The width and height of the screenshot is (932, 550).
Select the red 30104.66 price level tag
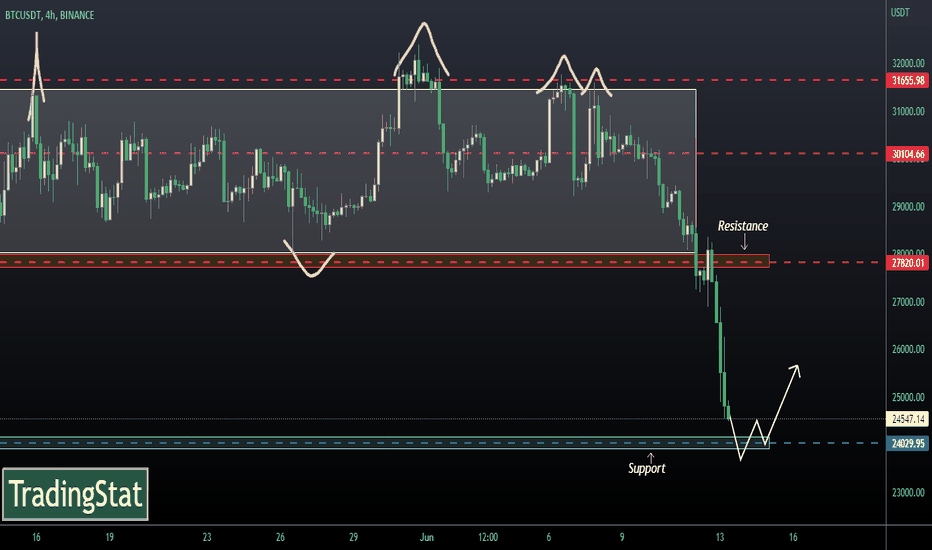point(908,154)
